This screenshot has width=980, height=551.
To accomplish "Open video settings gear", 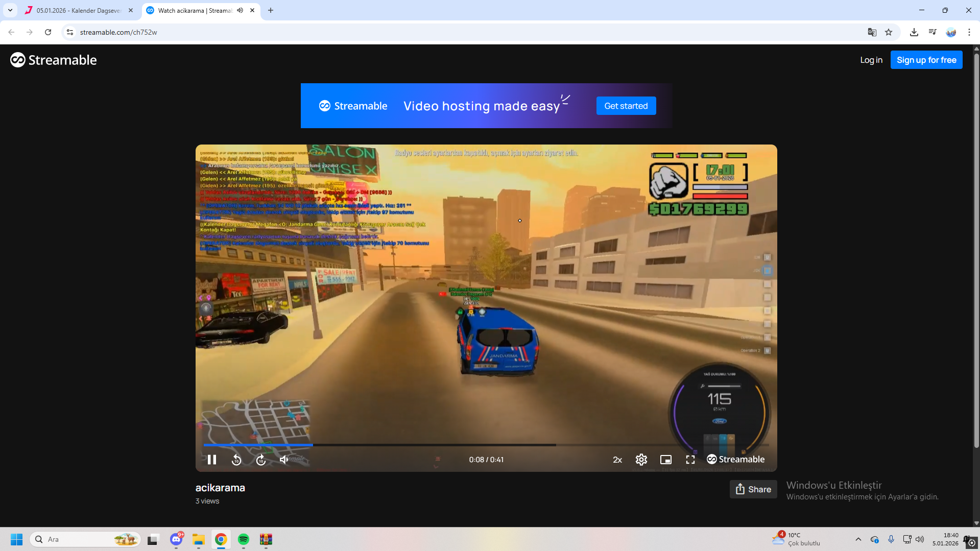I will click(641, 460).
